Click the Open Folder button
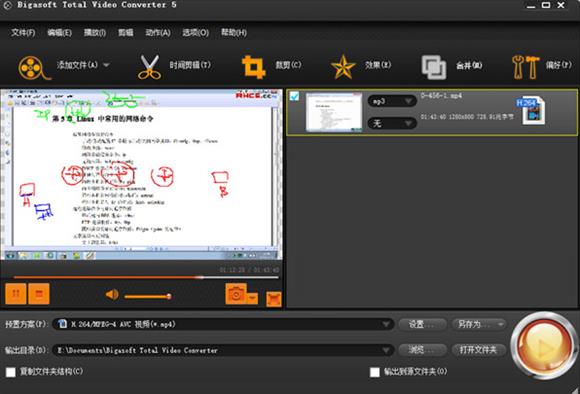The height and width of the screenshot is (394, 580). tap(479, 350)
